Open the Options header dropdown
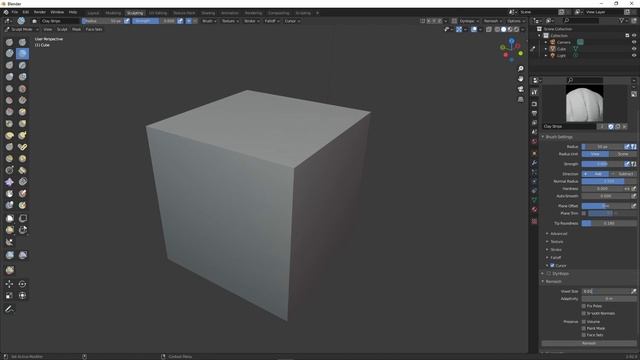 [x=516, y=21]
